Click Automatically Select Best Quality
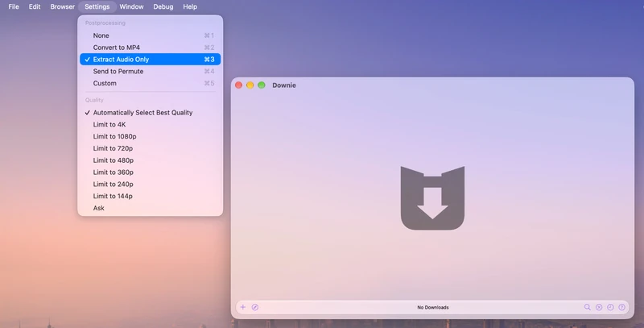The height and width of the screenshot is (328, 644). pyautogui.click(x=150, y=112)
